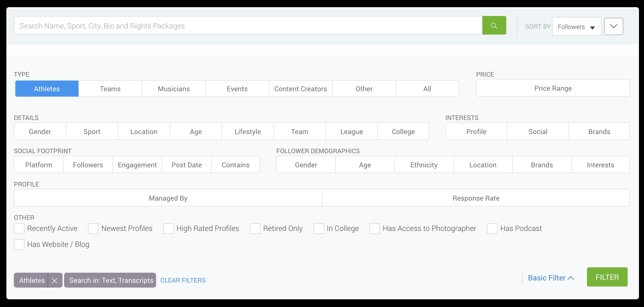Enable the In College filter

[x=319, y=228]
